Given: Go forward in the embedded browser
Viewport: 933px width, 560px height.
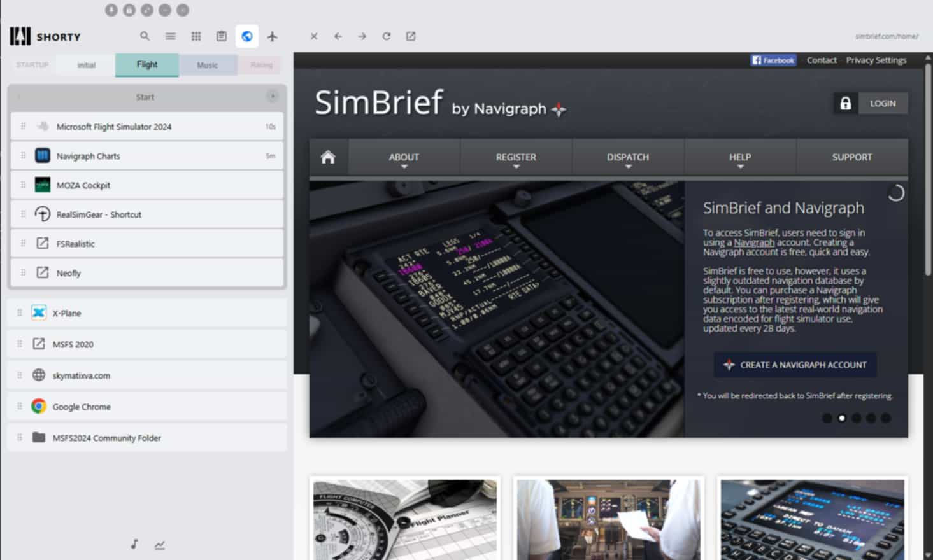Looking at the screenshot, I should pos(362,36).
